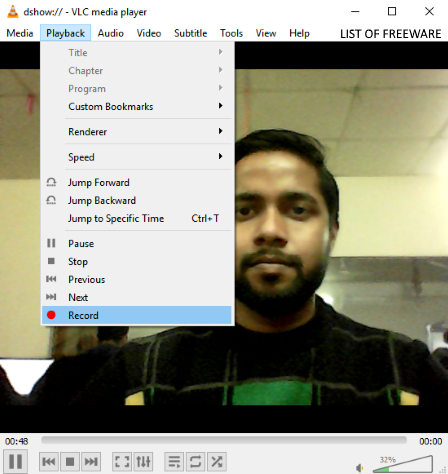The height and width of the screenshot is (474, 448).
Task: Click the Custom Bookmarks submenu arrow
Action: (220, 106)
